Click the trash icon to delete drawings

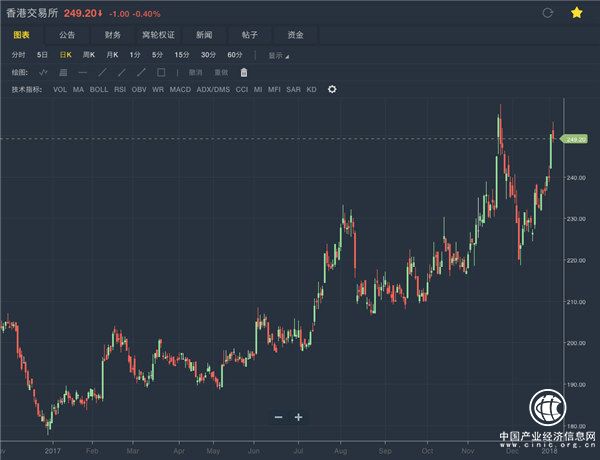244,72
